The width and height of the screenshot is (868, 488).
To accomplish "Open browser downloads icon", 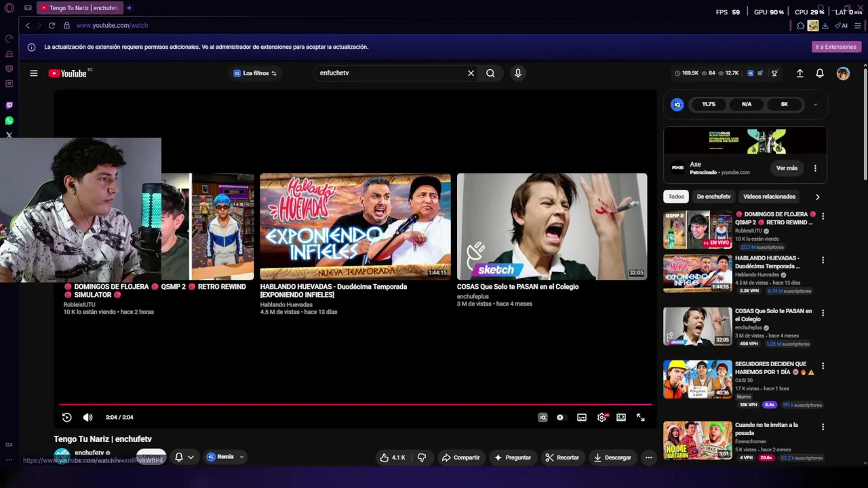I will coord(825,26).
